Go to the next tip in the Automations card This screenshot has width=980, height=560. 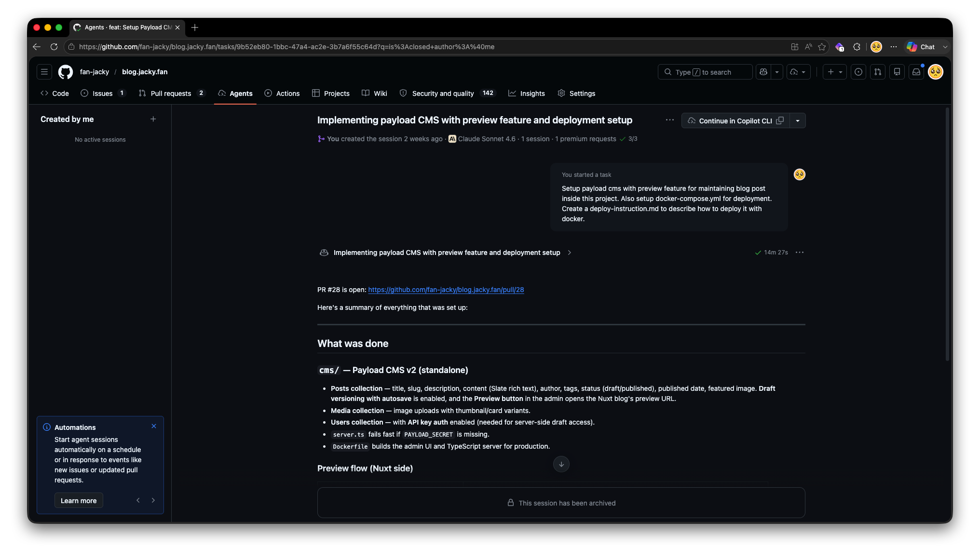click(x=153, y=500)
